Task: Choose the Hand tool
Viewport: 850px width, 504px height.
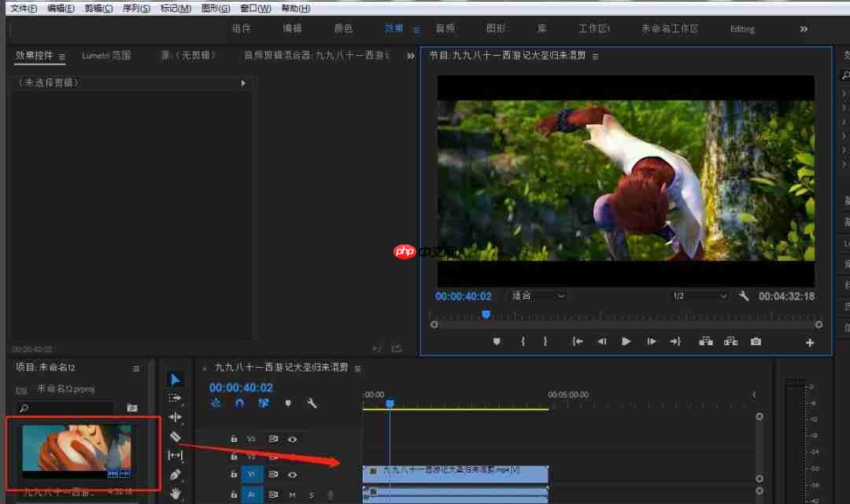Action: pyautogui.click(x=175, y=493)
